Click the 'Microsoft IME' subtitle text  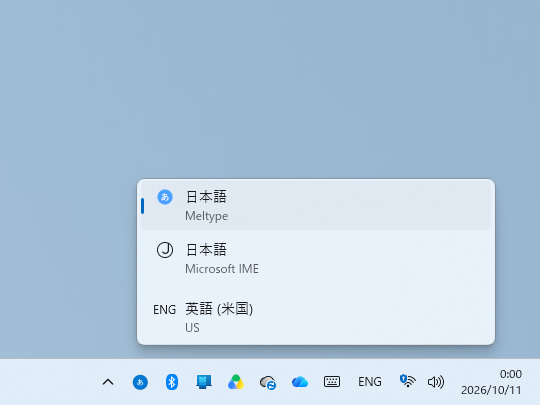(x=222, y=269)
